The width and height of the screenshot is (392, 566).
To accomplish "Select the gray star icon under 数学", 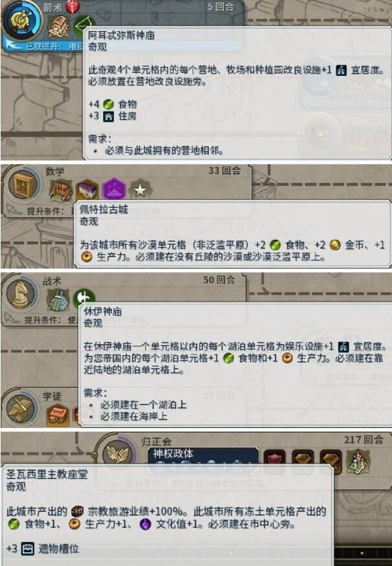I will 140,189.
